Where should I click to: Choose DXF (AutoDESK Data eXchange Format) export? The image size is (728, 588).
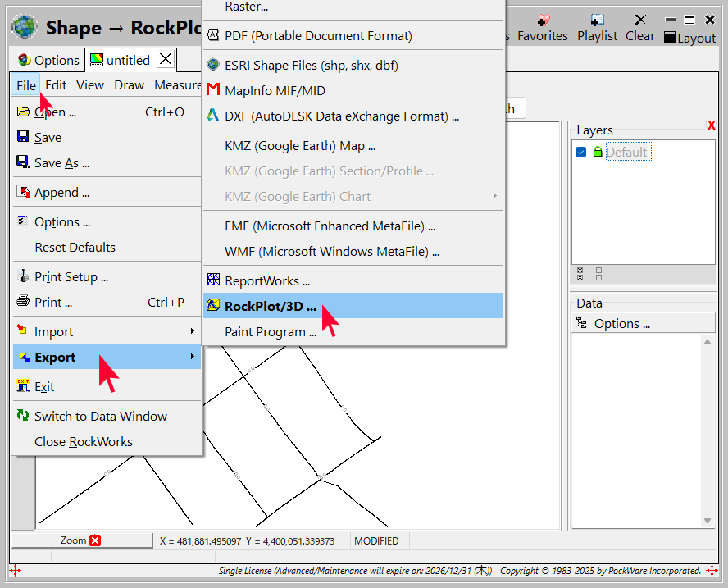(x=341, y=116)
